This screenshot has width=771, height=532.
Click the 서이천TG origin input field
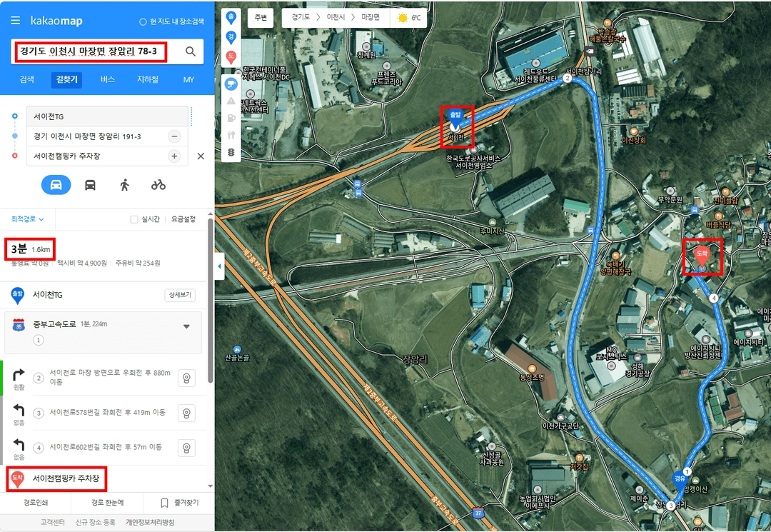pyautogui.click(x=107, y=116)
